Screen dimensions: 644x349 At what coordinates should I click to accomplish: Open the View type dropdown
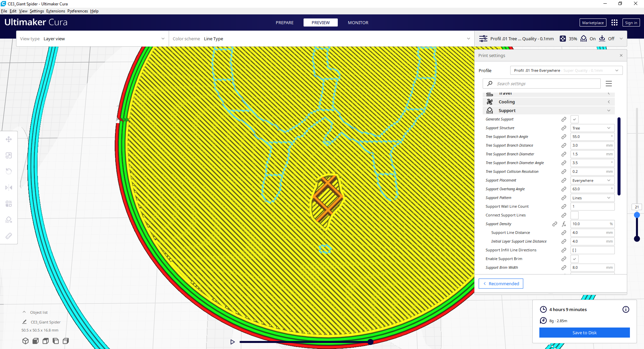[92, 39]
